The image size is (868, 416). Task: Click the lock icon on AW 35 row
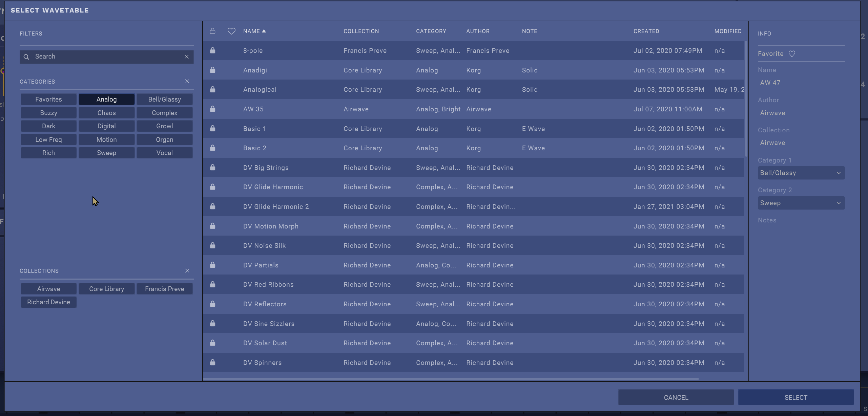212,109
